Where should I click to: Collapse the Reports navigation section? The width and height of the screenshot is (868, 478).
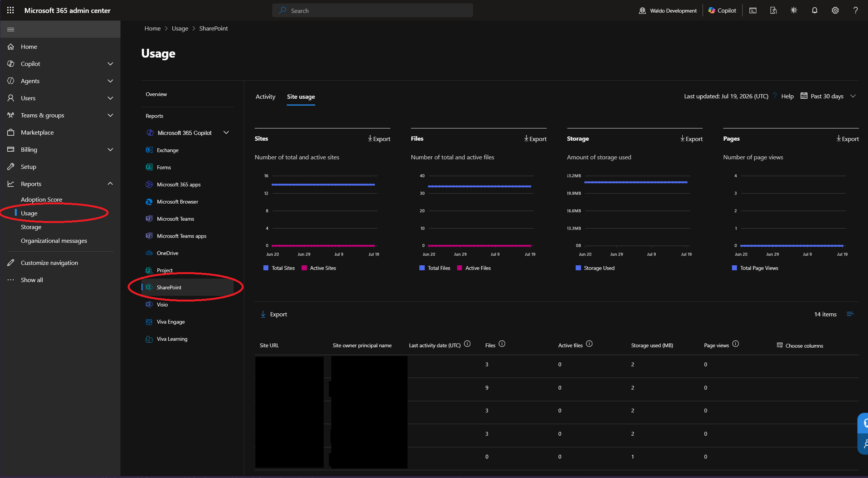tap(110, 184)
